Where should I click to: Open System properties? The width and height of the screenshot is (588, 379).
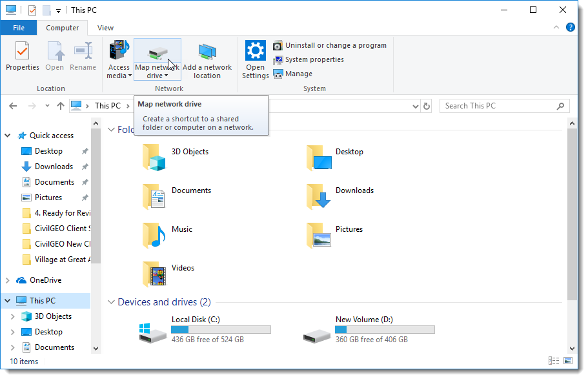[x=315, y=59]
